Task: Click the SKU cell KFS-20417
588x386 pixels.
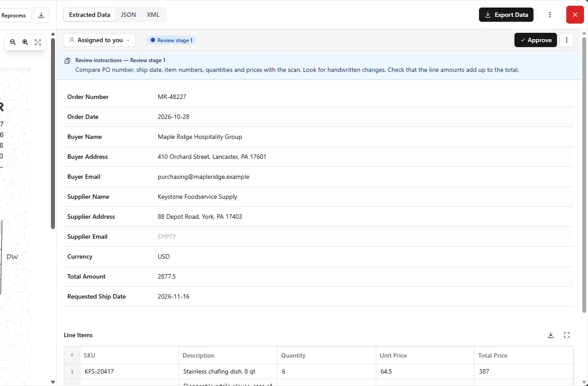Action: click(129, 371)
